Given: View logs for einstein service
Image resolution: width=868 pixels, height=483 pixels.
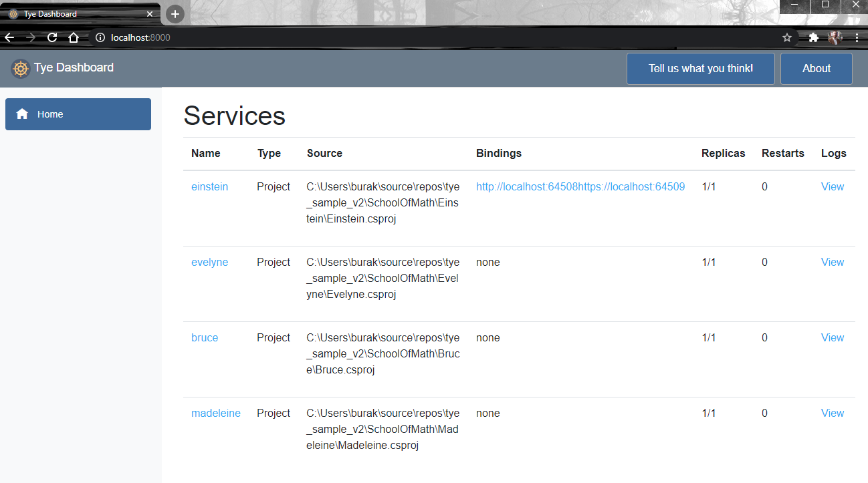Looking at the screenshot, I should point(833,187).
